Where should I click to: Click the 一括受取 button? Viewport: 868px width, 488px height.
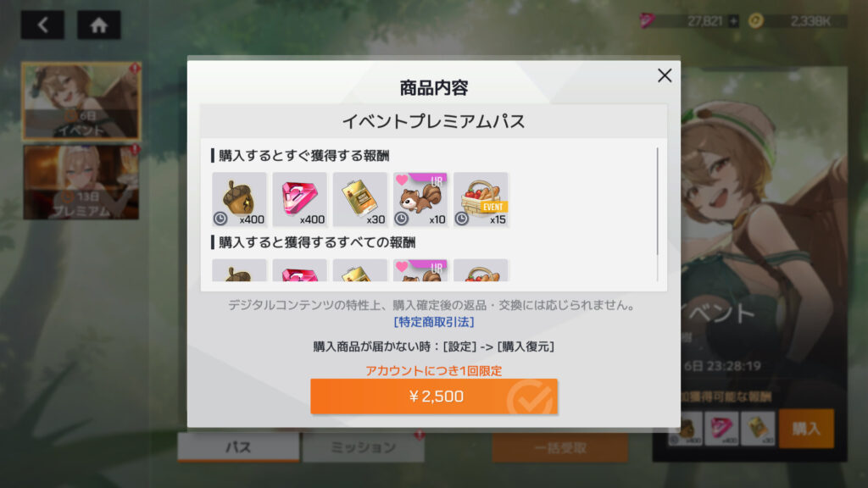point(559,447)
